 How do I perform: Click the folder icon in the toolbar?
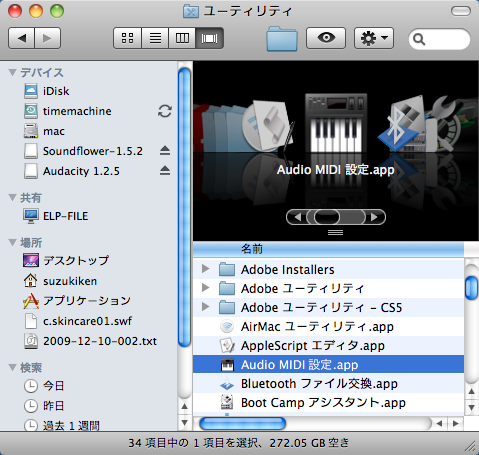coord(282,39)
